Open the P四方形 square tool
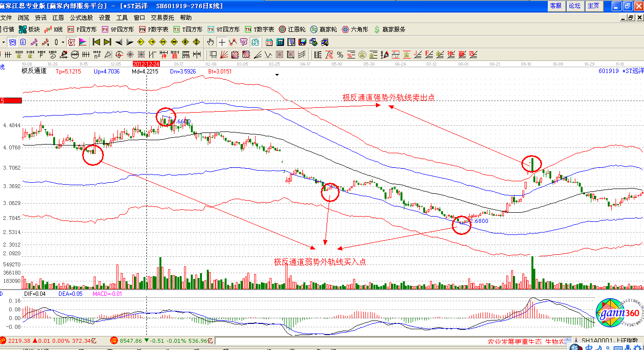 pos(86,29)
